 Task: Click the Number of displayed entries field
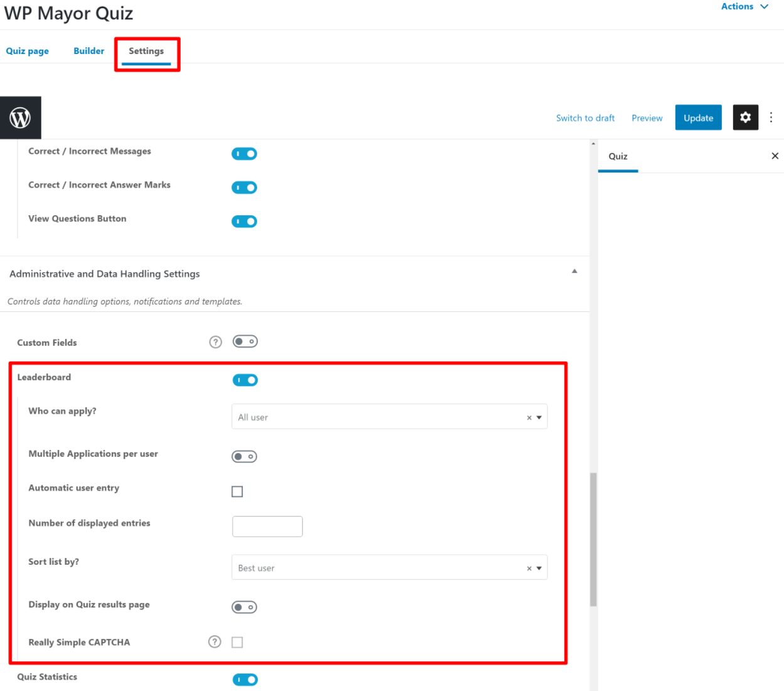click(267, 527)
